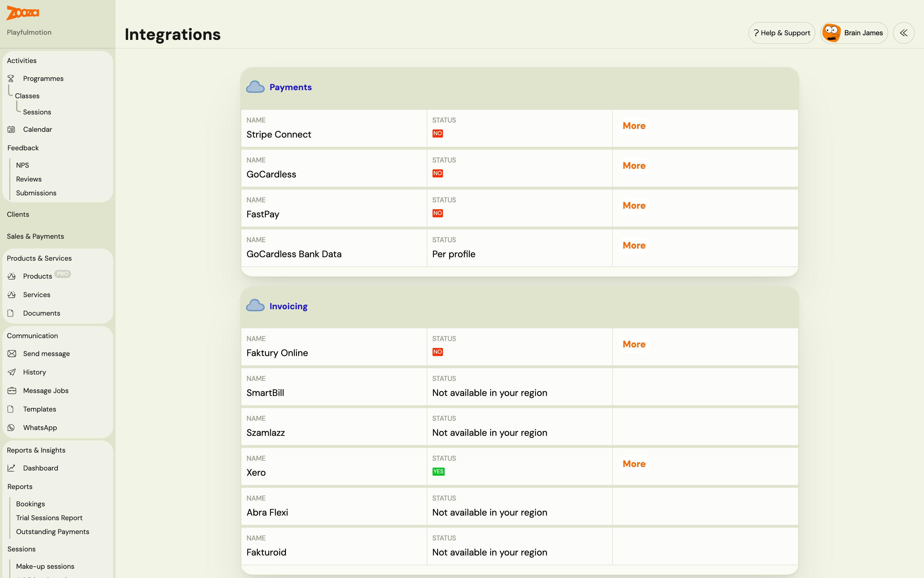
Task: Click Brain James avatar picture
Action: tap(831, 33)
